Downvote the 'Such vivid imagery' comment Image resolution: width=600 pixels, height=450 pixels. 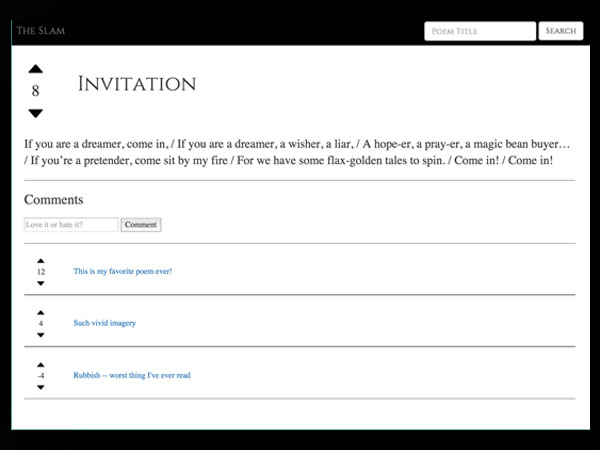pos(41,336)
